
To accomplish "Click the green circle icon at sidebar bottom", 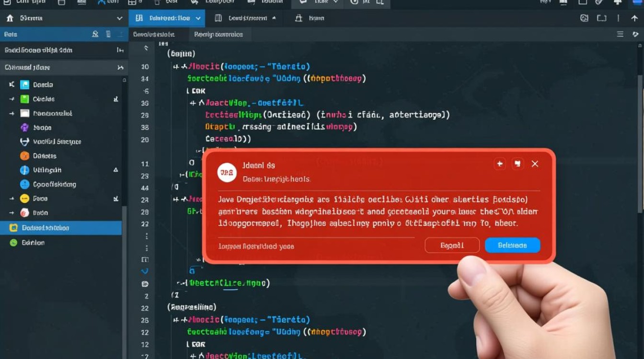I will [x=13, y=243].
